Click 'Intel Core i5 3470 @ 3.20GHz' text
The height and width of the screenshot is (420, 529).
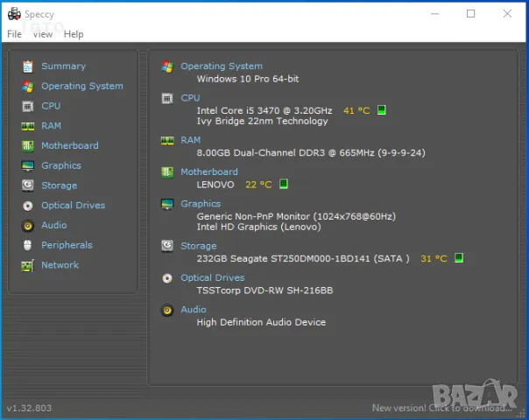[264, 110]
